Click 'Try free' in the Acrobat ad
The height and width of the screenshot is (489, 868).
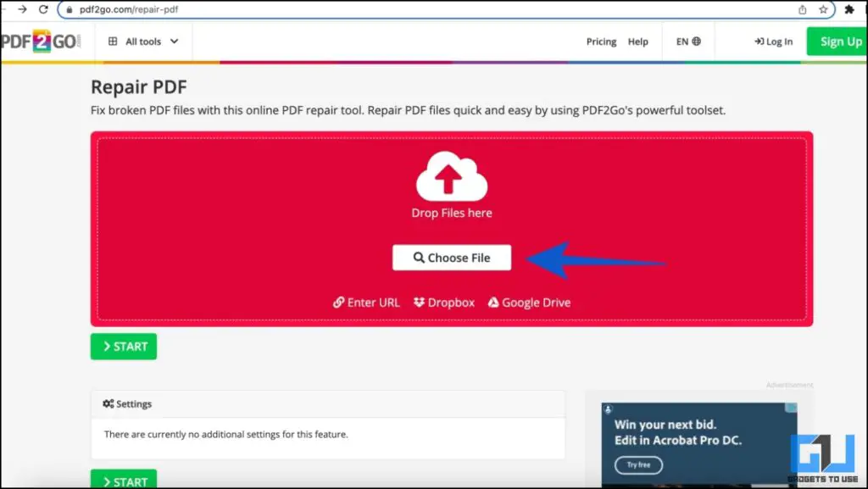point(638,465)
